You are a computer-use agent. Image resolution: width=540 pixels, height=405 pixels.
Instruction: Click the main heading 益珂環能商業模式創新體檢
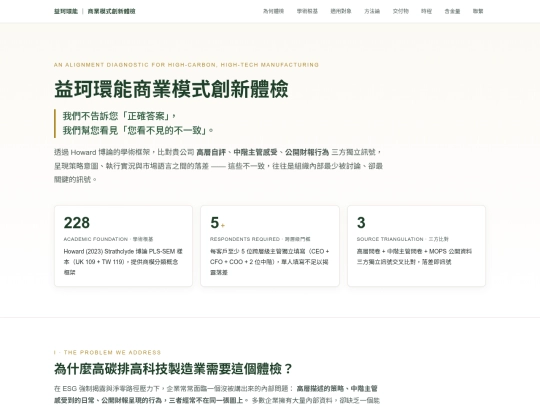(x=171, y=89)
